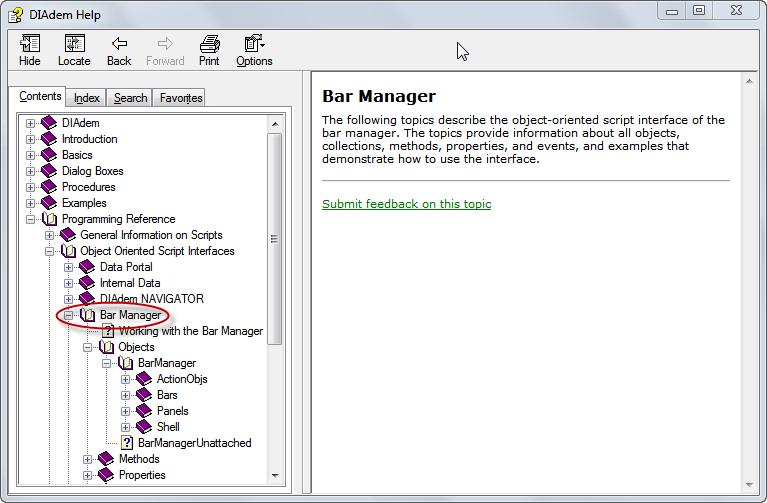The height and width of the screenshot is (503, 767).
Task: Collapse the Programming Reference node
Action: coord(30,219)
